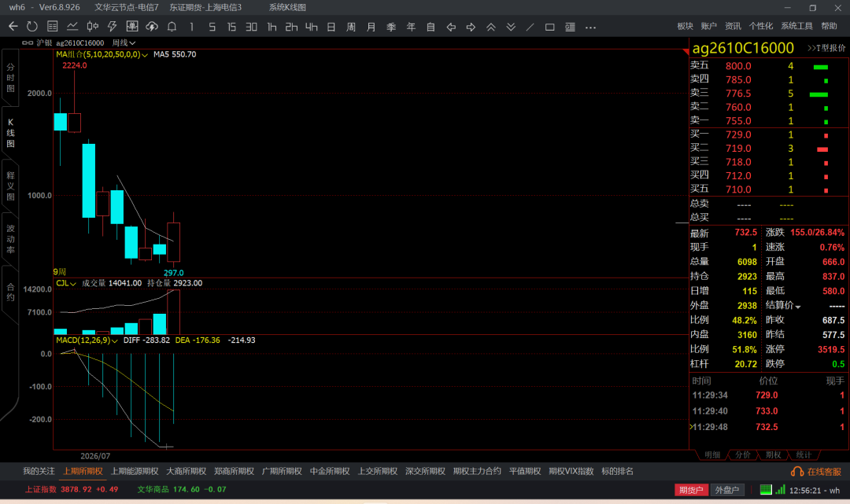
Task: Open the 帮助 menu
Action: click(x=829, y=26)
